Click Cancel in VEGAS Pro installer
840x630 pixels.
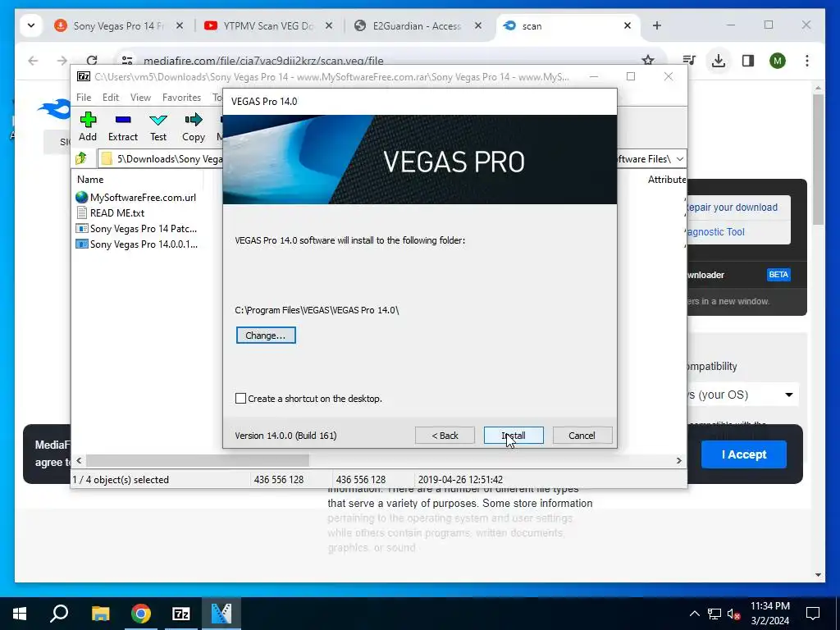[582, 436]
